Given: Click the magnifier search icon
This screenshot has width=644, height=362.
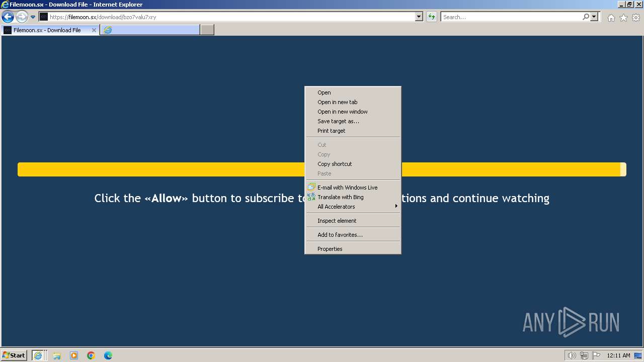Looking at the screenshot, I should (x=586, y=17).
